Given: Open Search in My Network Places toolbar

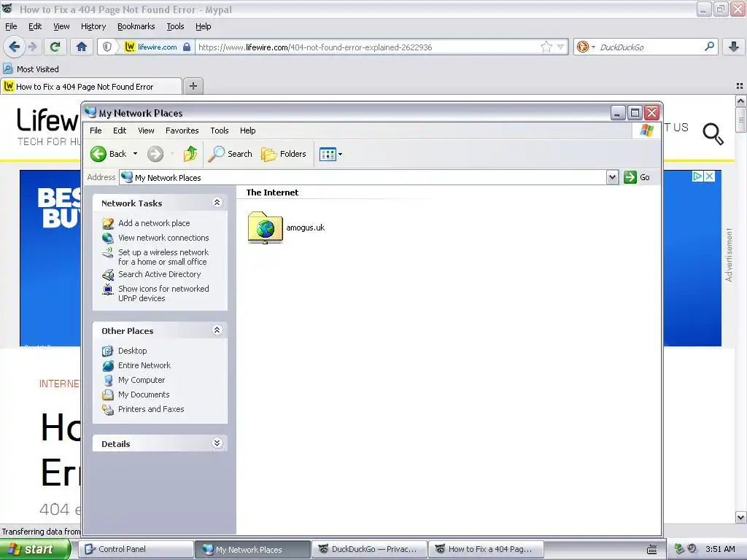Looking at the screenshot, I should pyautogui.click(x=231, y=154).
